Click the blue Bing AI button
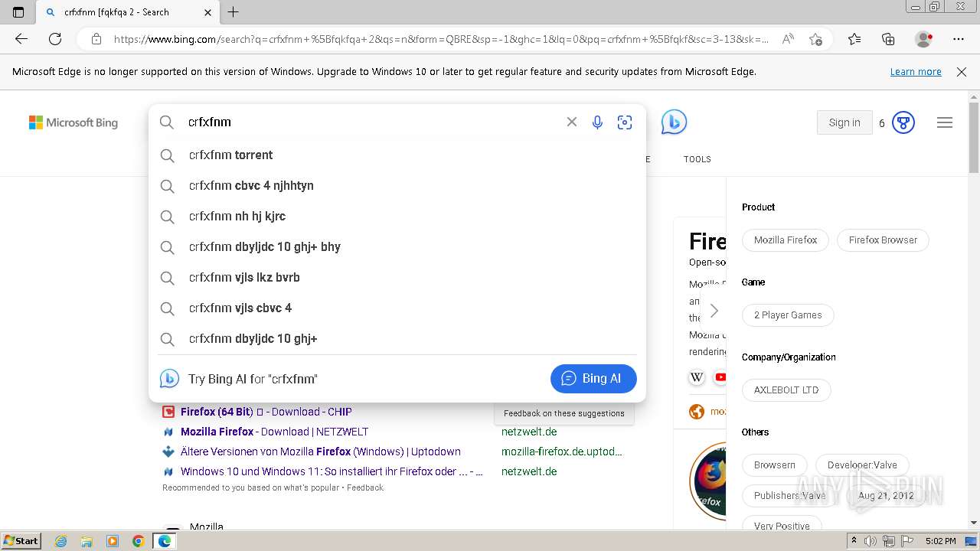Screen dimensions: 980x551 click(x=593, y=379)
